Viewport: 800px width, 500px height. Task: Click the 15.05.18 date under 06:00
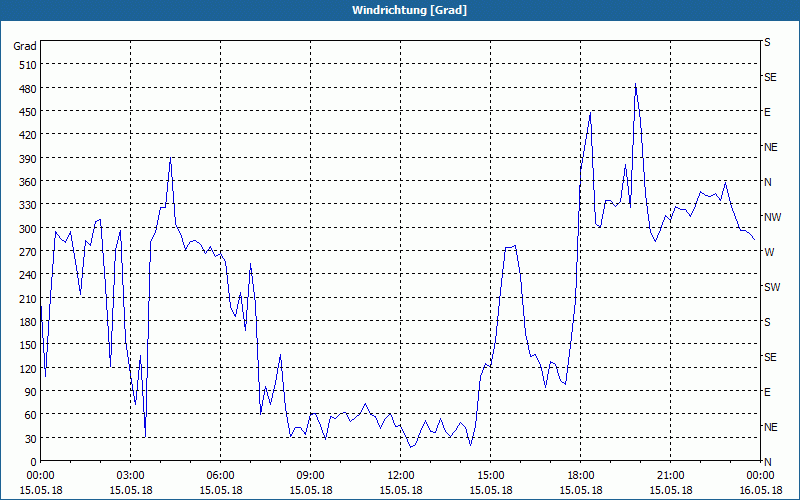click(x=220, y=490)
